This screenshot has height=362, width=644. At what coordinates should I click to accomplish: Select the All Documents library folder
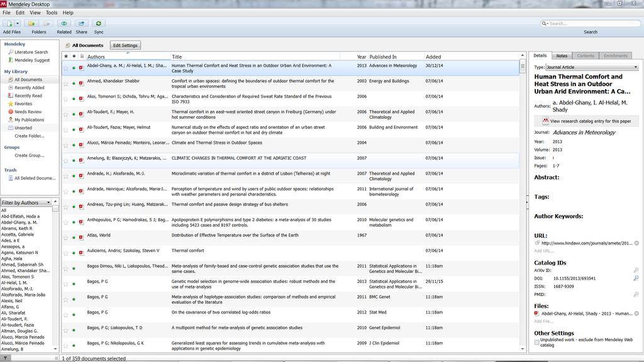[28, 80]
